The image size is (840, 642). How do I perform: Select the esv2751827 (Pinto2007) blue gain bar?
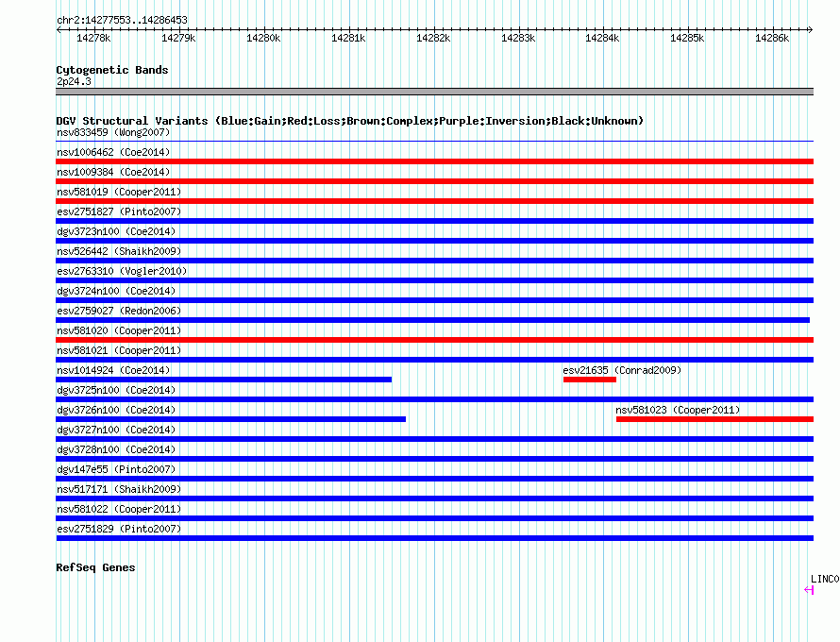tap(434, 221)
